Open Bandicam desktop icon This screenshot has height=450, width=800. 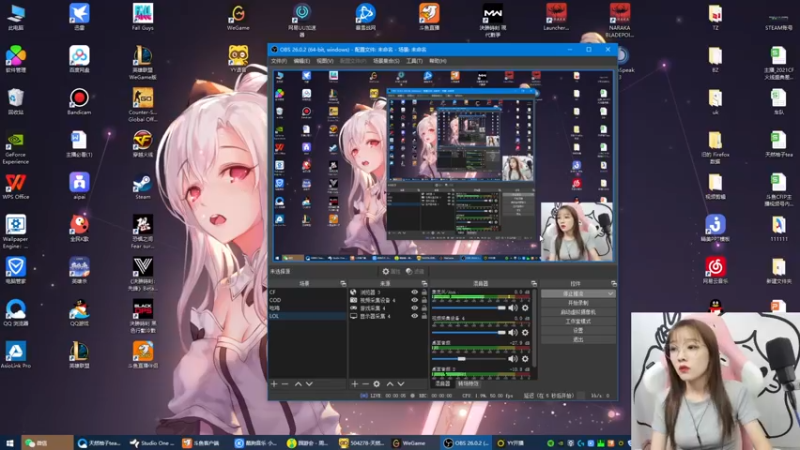(79, 101)
